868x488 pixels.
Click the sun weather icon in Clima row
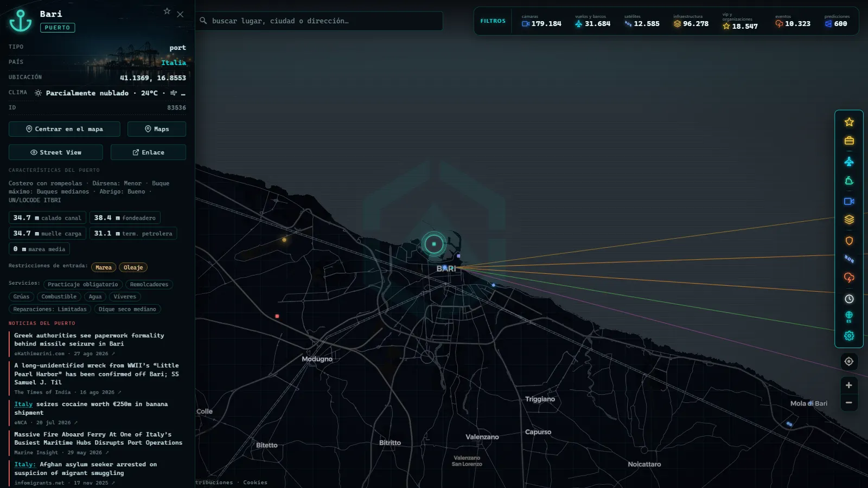(x=38, y=93)
